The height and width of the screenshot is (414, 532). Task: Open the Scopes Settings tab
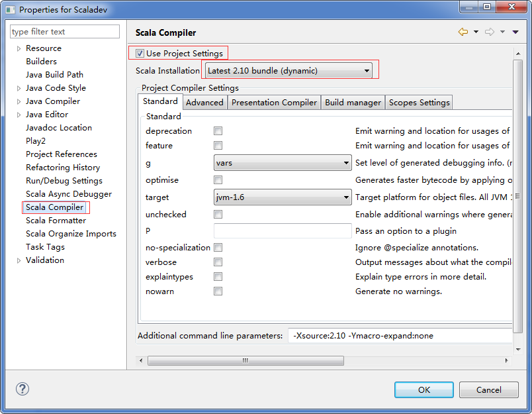tap(419, 103)
